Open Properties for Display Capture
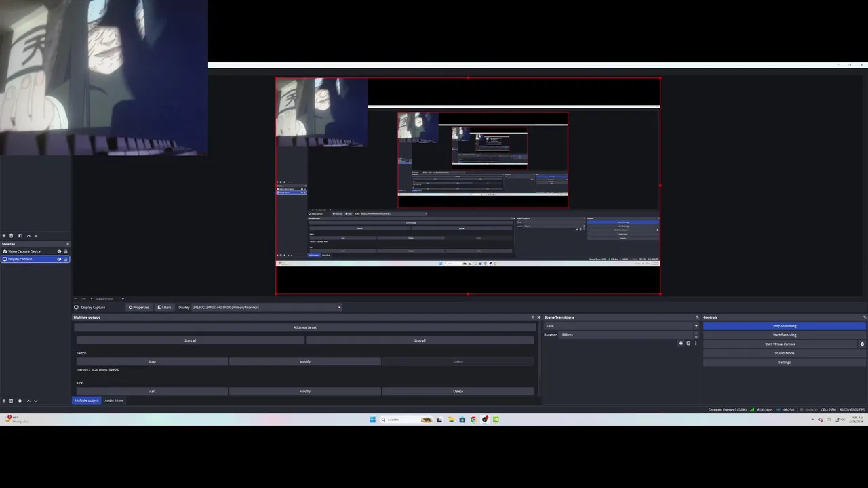 click(x=139, y=307)
